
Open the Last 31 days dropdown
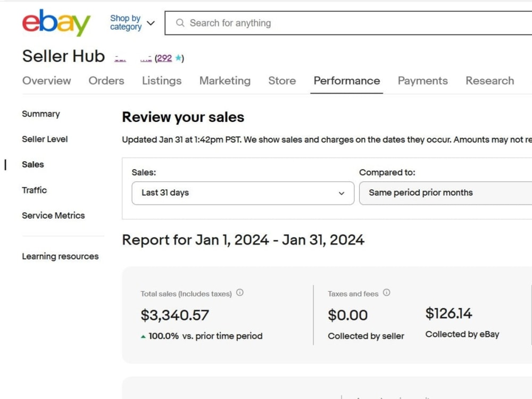pos(243,193)
